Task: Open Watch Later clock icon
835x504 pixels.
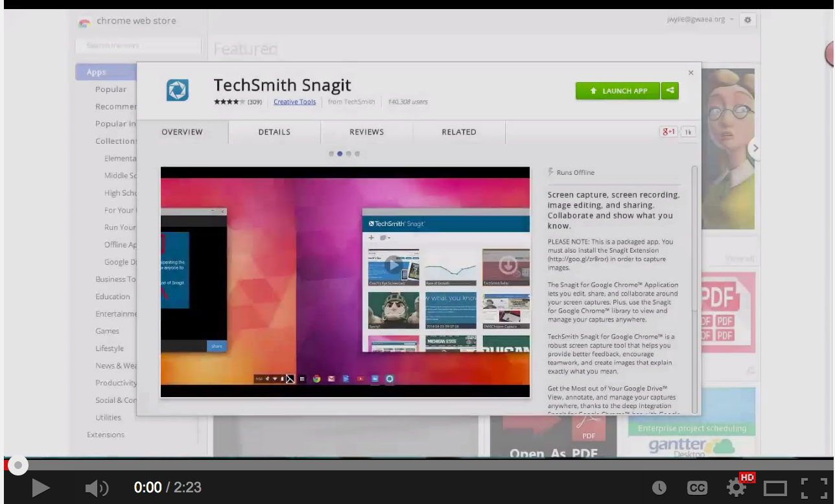Action: click(x=659, y=488)
